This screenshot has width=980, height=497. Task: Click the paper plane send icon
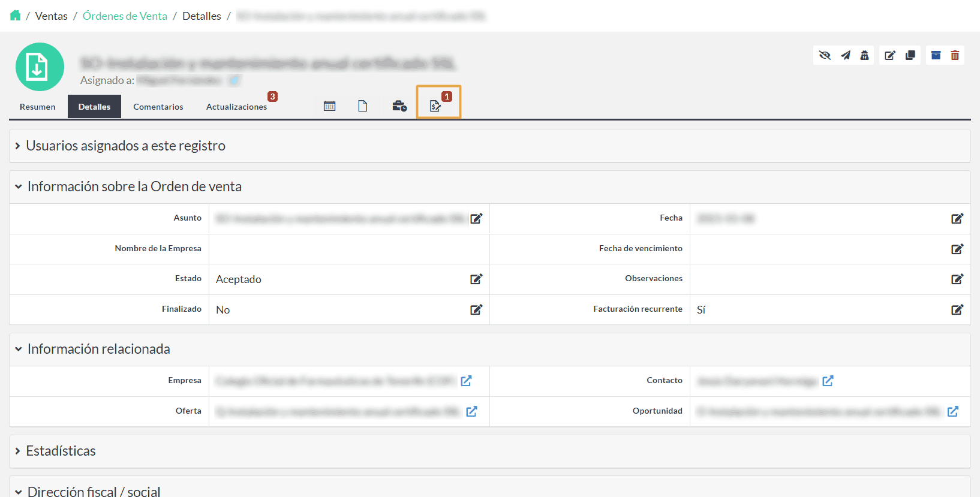[845, 55]
